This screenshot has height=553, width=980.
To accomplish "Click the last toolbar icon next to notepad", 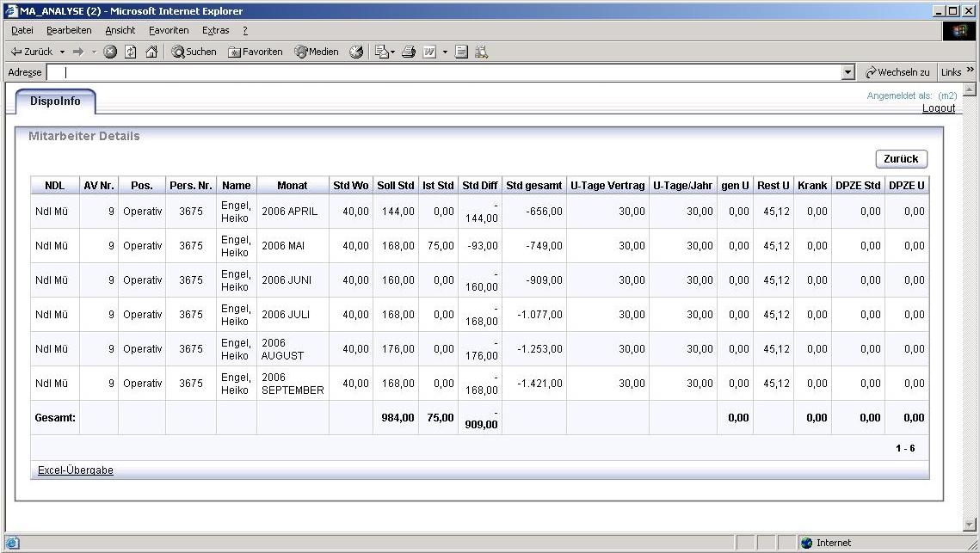I will coord(481,52).
